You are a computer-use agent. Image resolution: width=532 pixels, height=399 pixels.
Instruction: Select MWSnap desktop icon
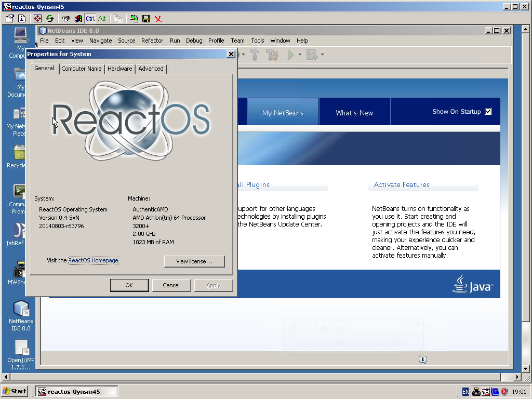click(x=17, y=273)
